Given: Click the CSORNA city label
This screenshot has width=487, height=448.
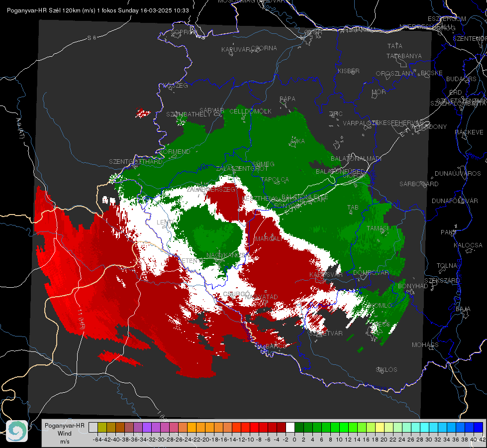Looking at the screenshot, I should click(x=264, y=48).
